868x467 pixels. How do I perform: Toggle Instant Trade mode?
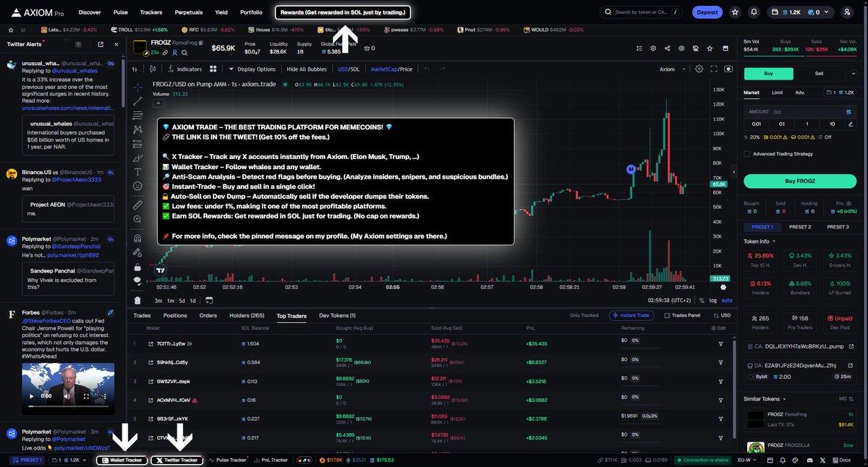[631, 315]
